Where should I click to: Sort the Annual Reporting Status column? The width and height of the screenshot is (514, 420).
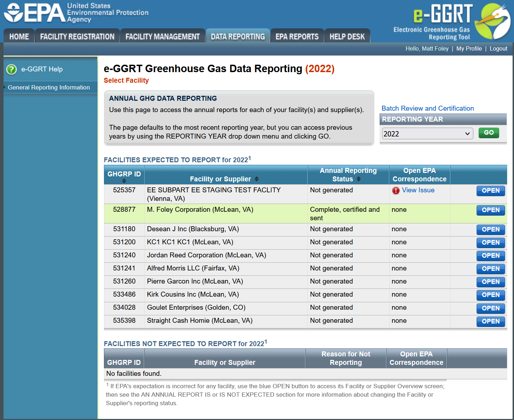click(x=358, y=179)
